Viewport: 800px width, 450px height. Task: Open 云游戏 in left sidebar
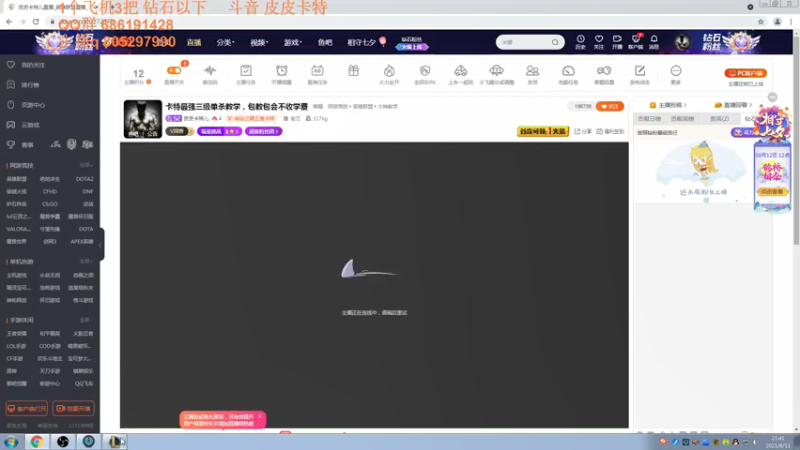24,125
